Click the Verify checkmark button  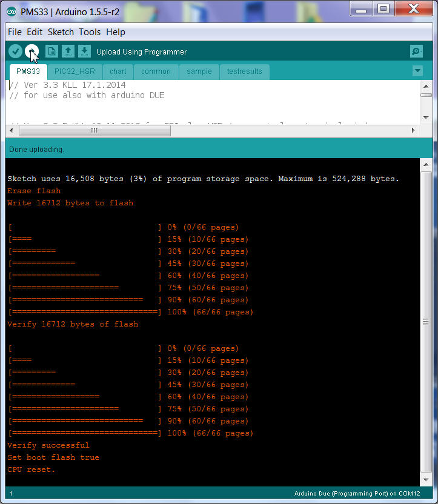tap(15, 51)
